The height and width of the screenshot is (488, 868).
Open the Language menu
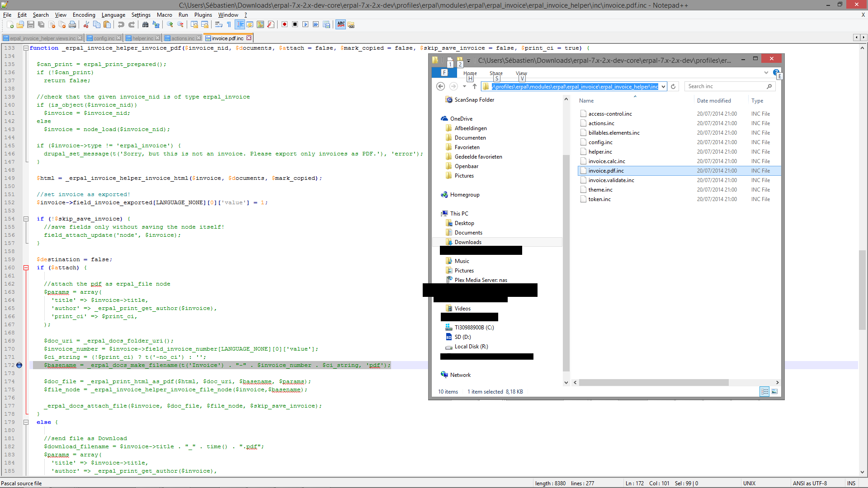point(113,15)
